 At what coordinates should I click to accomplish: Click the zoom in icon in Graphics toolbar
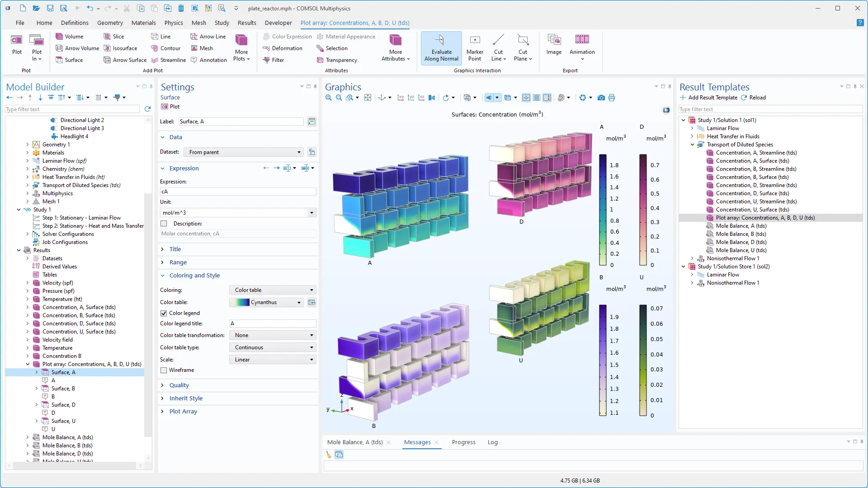tap(329, 98)
